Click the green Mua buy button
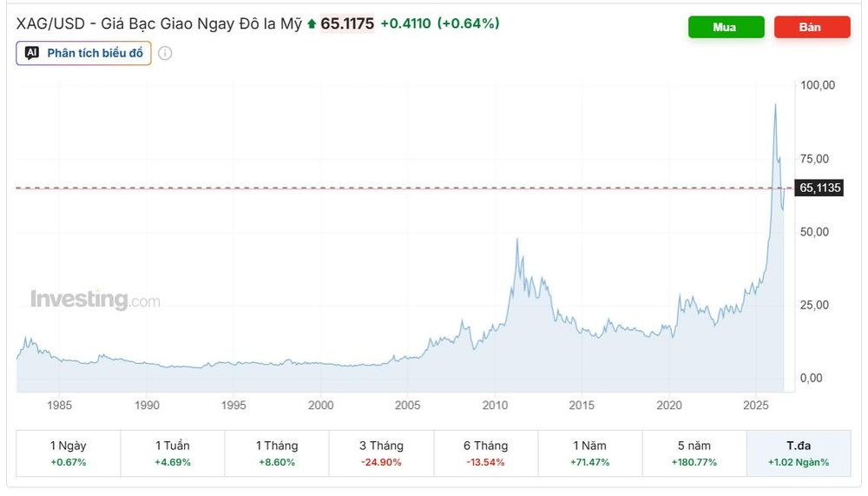This screenshot has width=868, height=496. 727,27
